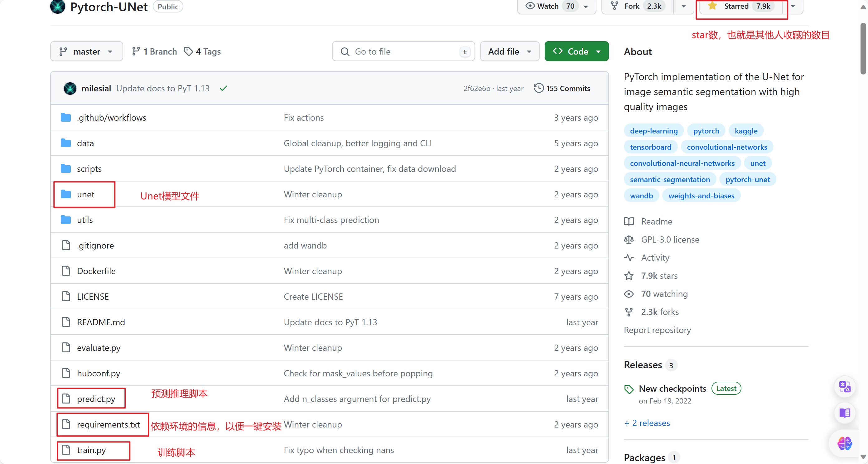
Task: Open the Fork options dropdown arrow
Action: point(684,6)
